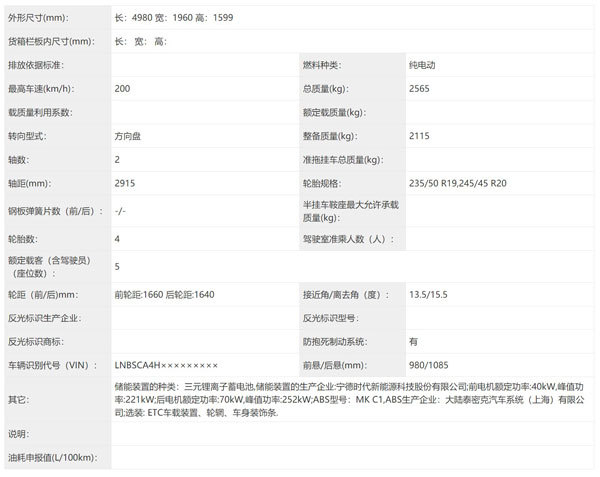Select the 前悬/后悬(mm) label

(335, 365)
